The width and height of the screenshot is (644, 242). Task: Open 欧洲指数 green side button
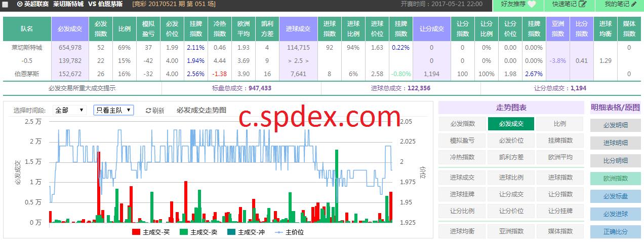pos(615,178)
